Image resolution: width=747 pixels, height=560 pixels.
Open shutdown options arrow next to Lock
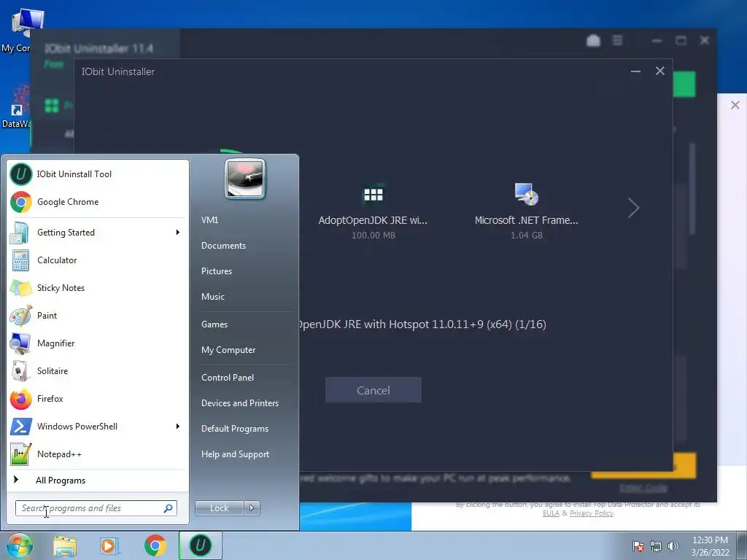(x=252, y=508)
